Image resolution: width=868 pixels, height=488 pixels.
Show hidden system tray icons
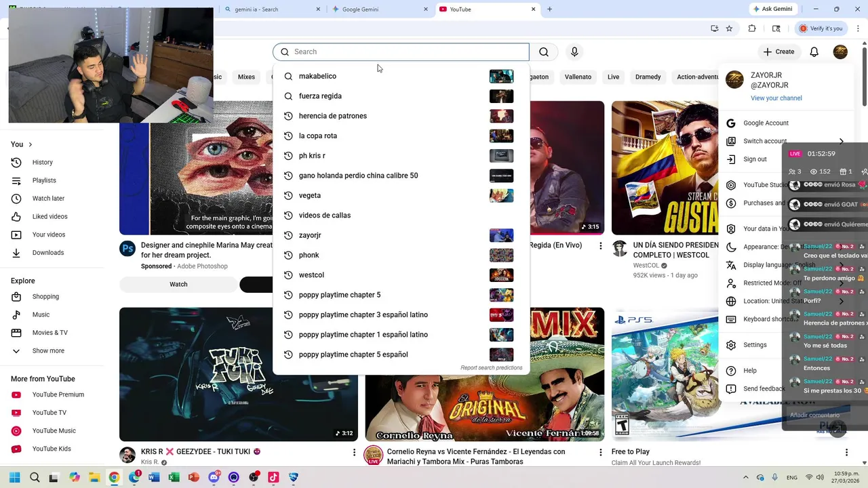[x=746, y=478]
